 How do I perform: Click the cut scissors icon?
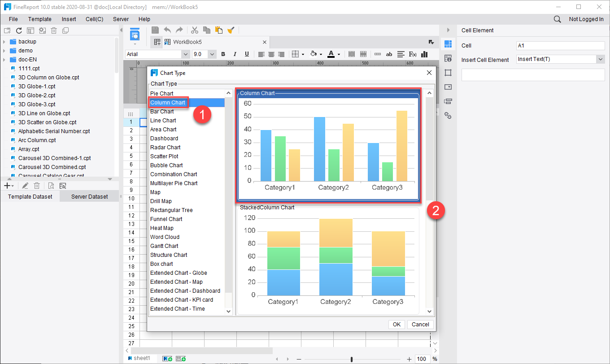[x=195, y=30]
